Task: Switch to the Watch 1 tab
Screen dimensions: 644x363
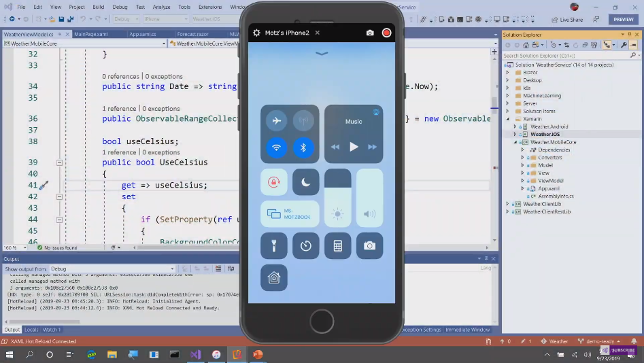Action: pos(52,330)
